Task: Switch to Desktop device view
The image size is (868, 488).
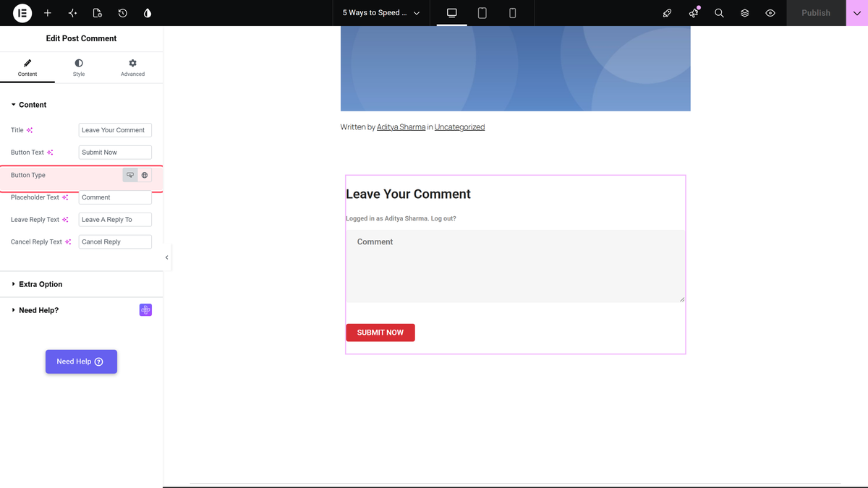Action: click(x=452, y=13)
